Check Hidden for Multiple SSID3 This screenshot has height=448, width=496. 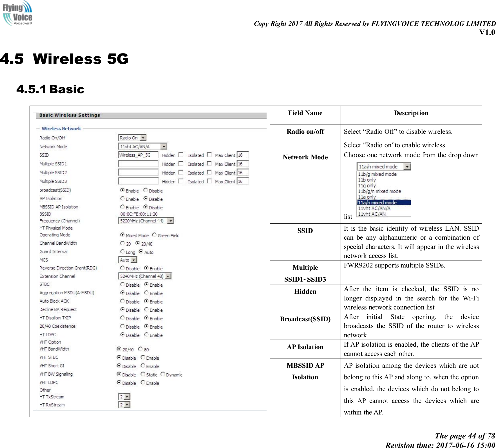pyautogui.click(x=181, y=181)
